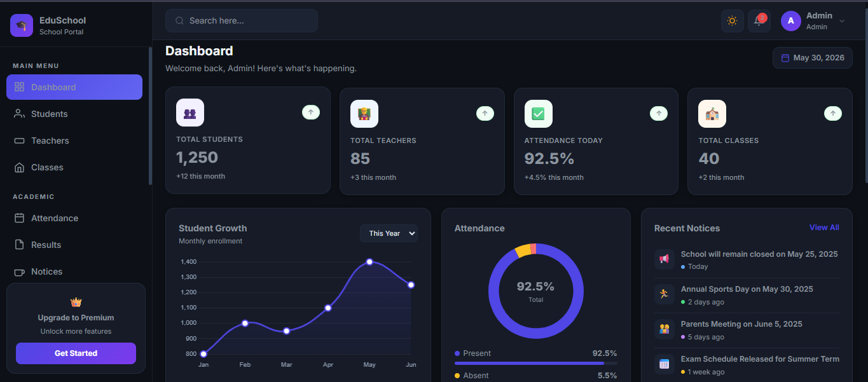Open Notices in the sidebar

(x=74, y=271)
